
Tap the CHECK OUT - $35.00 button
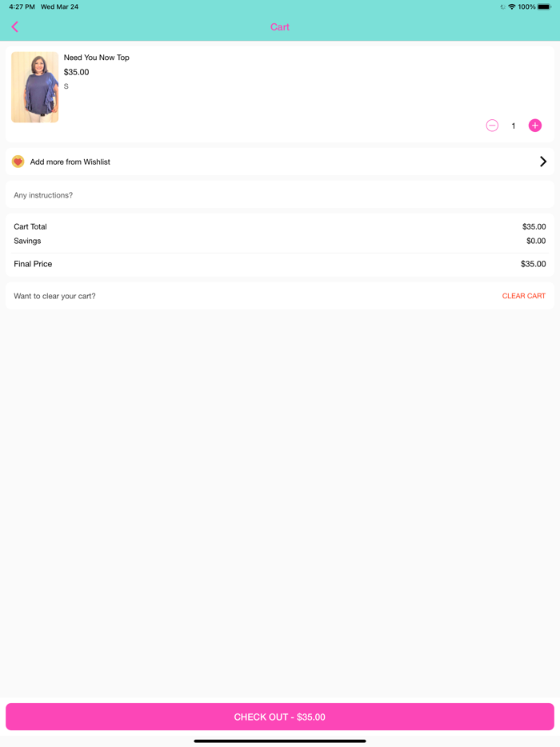(x=280, y=717)
